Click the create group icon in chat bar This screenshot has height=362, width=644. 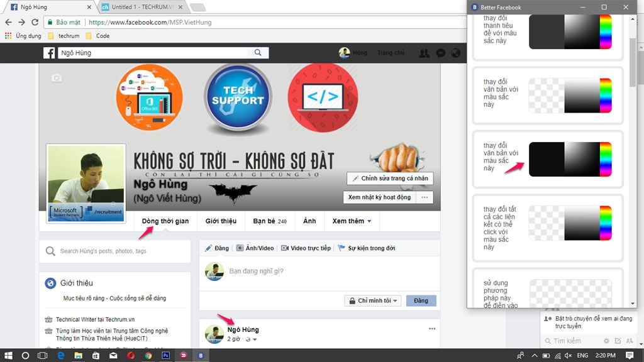[630, 341]
